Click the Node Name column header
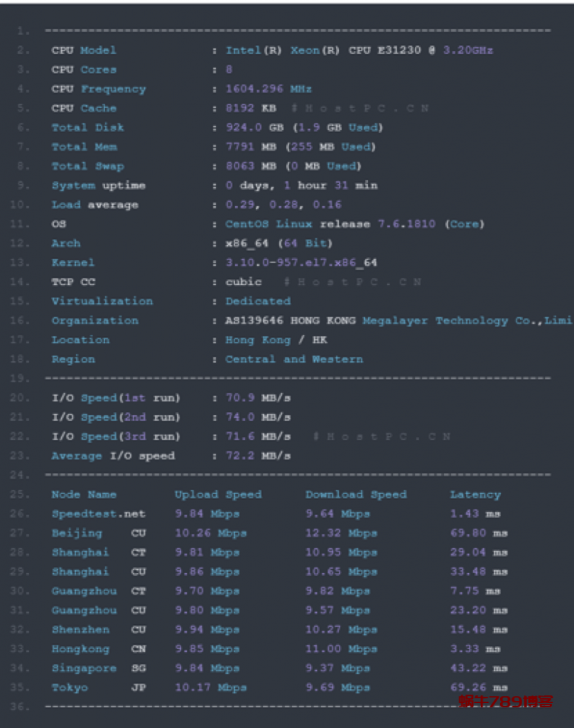This screenshot has height=728, width=574. (x=84, y=495)
